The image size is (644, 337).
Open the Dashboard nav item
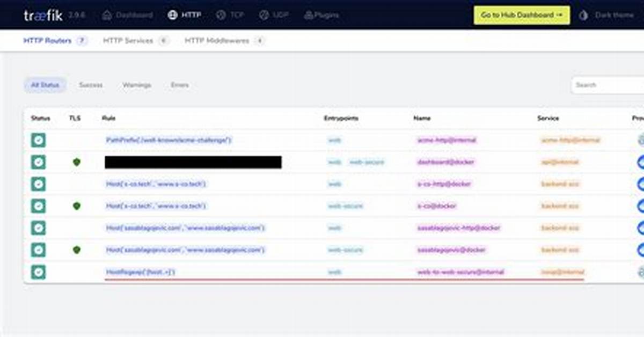128,15
